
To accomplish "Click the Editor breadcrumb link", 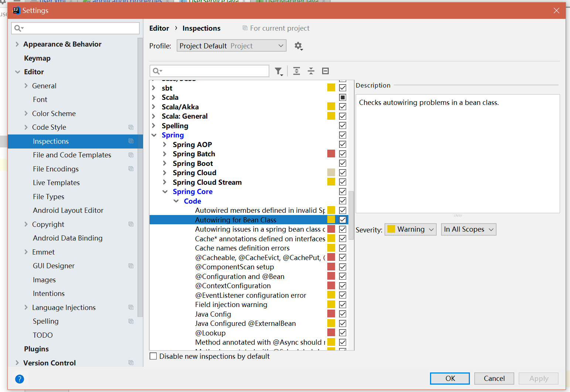I will click(159, 28).
